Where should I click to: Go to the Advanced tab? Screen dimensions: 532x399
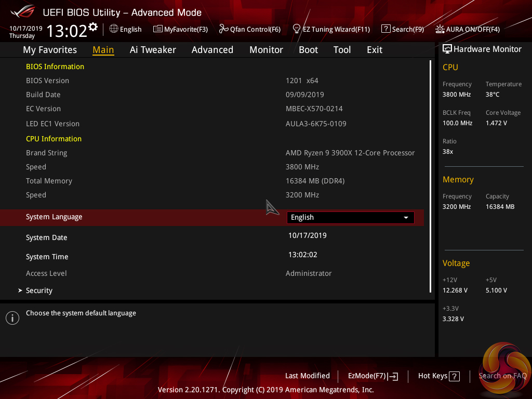212,50
